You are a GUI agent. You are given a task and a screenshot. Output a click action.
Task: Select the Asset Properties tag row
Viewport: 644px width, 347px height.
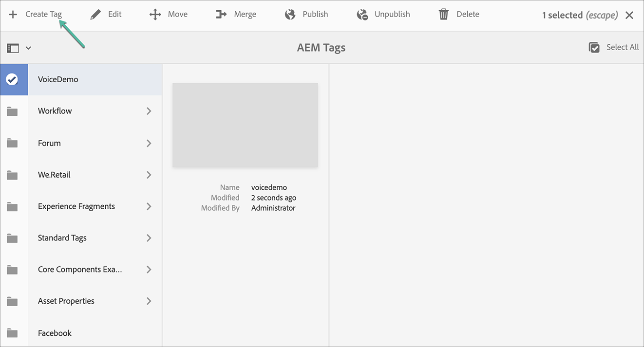(81, 301)
